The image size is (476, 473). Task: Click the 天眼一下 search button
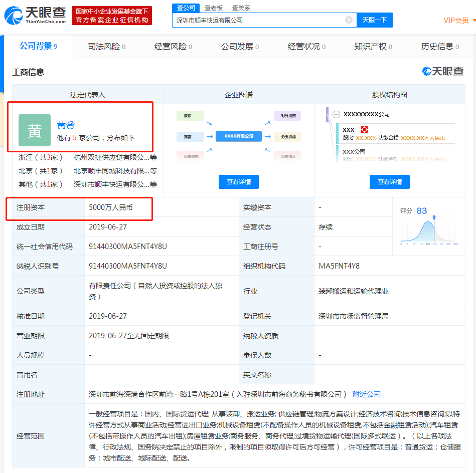click(x=374, y=20)
